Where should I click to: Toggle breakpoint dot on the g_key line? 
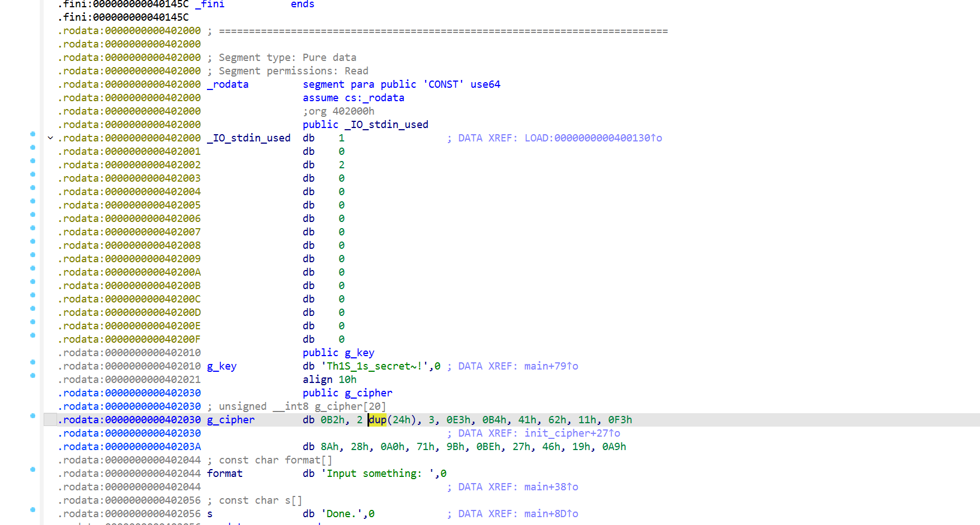click(32, 362)
